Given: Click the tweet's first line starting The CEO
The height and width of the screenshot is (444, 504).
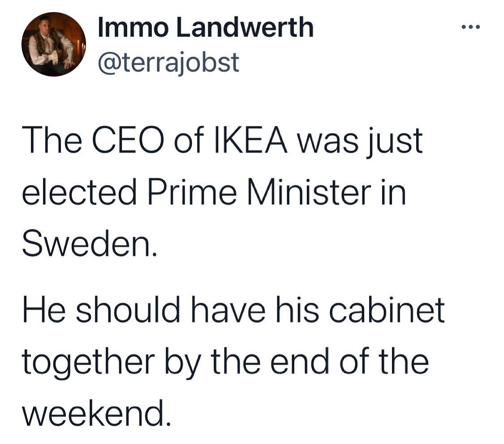Looking at the screenshot, I should (222, 142).
